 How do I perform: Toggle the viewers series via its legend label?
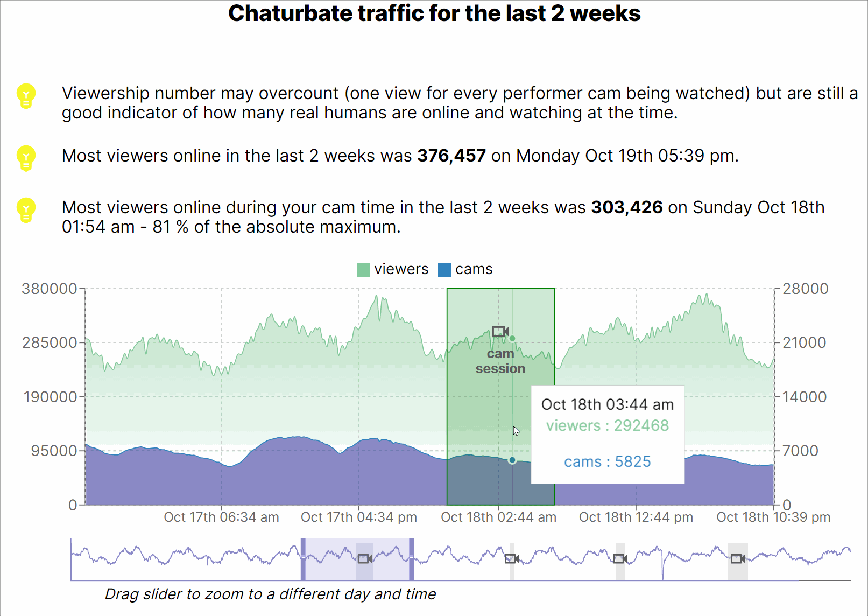point(401,269)
